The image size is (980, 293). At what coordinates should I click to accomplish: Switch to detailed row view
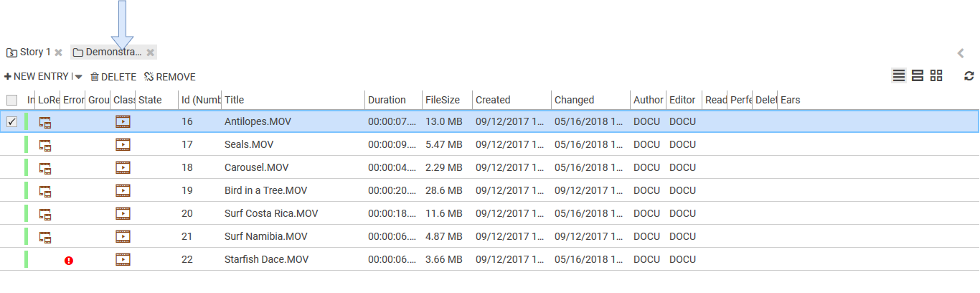point(917,76)
